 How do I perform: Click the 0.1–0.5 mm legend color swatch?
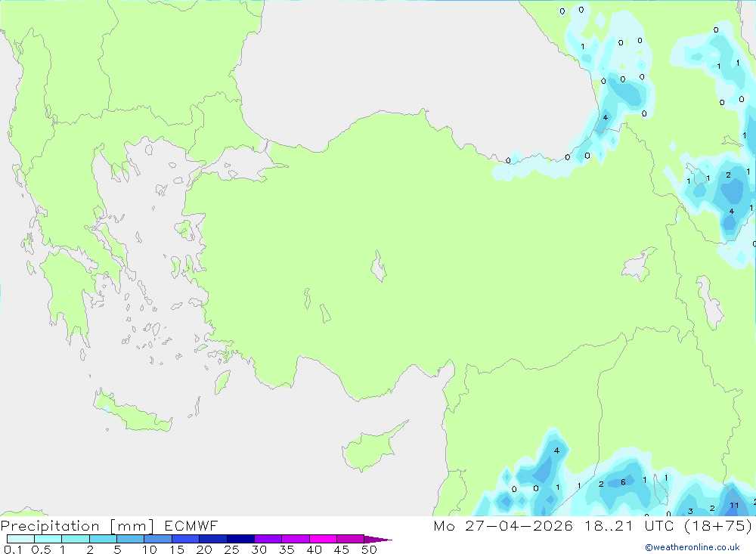20,539
